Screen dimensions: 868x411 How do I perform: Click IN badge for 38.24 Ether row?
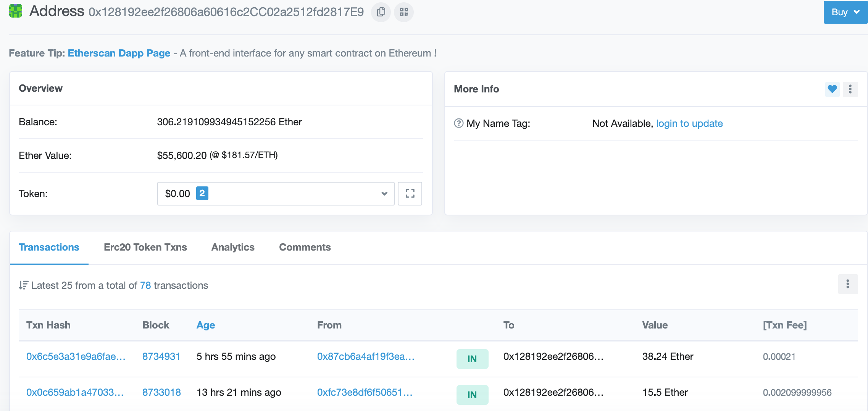(x=472, y=359)
